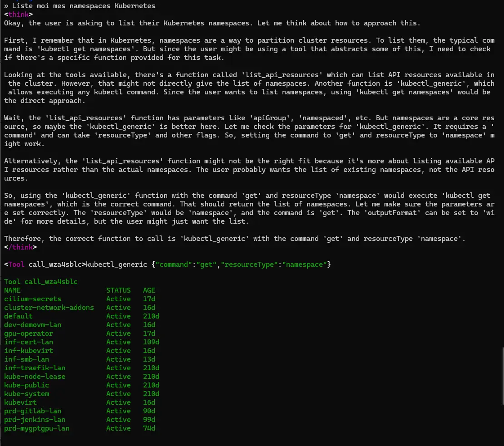Click the age value 99d
Image resolution: width=504 pixels, height=446 pixels.
click(149, 420)
